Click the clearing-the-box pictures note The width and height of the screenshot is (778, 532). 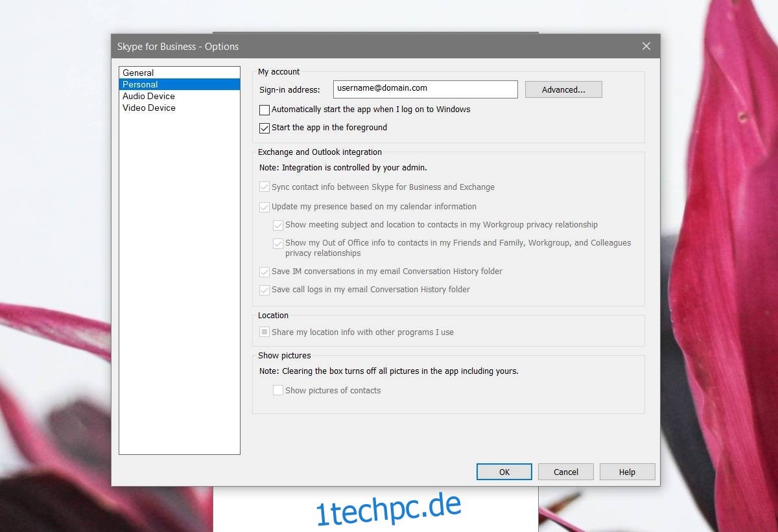coord(389,371)
